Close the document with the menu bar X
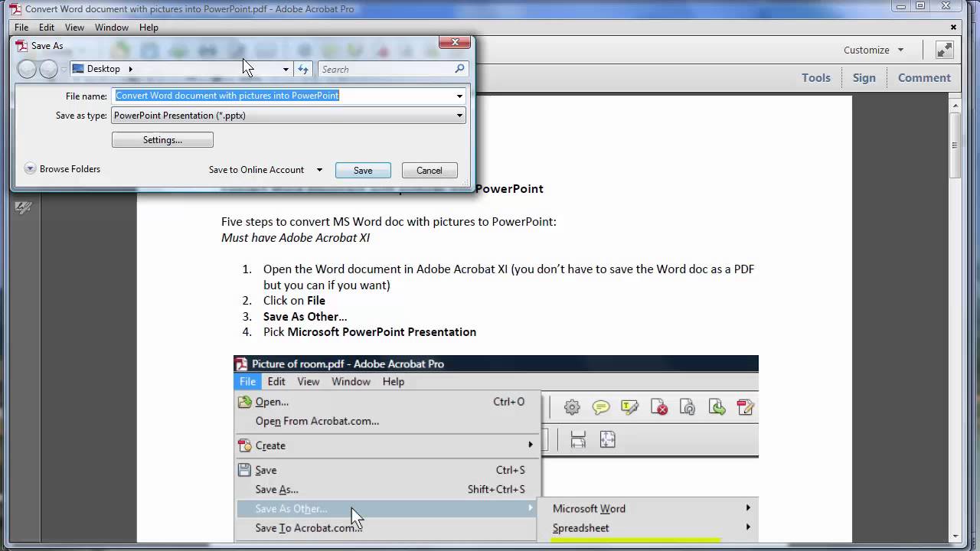Image resolution: width=980 pixels, height=551 pixels. [954, 27]
